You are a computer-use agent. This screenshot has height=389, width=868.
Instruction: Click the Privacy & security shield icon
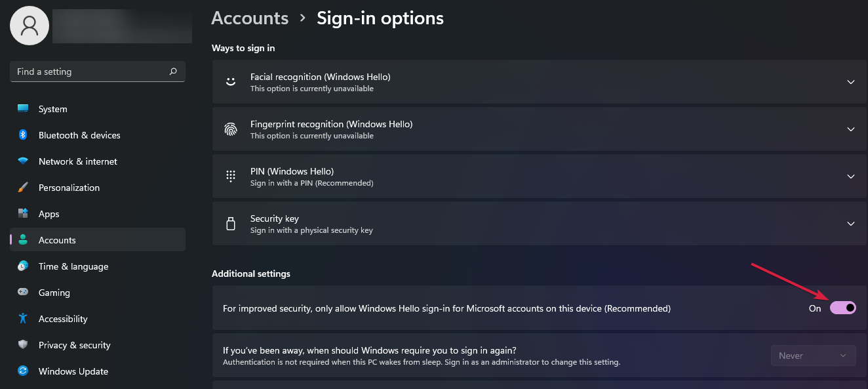coord(23,345)
